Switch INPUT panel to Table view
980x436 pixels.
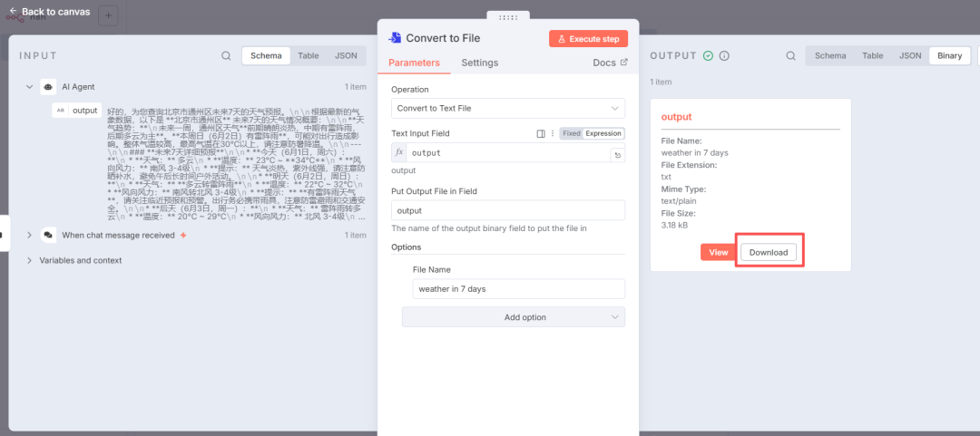click(309, 55)
